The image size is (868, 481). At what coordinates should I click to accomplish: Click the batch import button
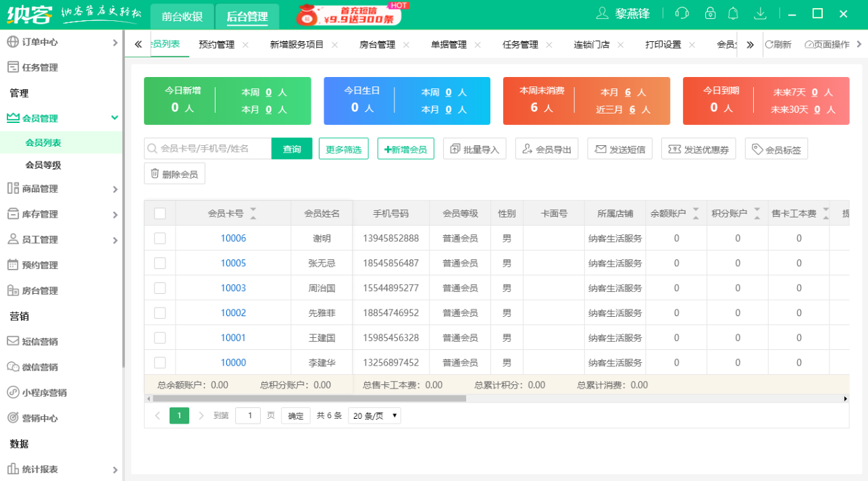pos(474,149)
